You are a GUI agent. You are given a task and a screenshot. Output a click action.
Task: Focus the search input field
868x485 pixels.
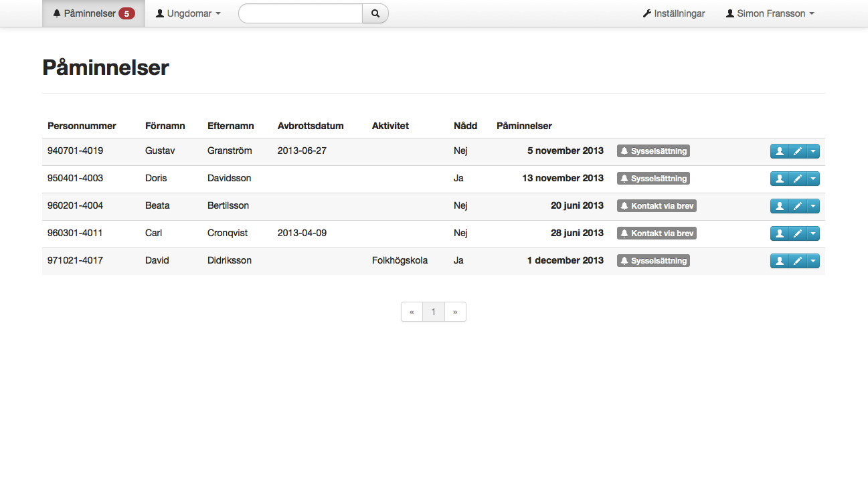pos(300,13)
